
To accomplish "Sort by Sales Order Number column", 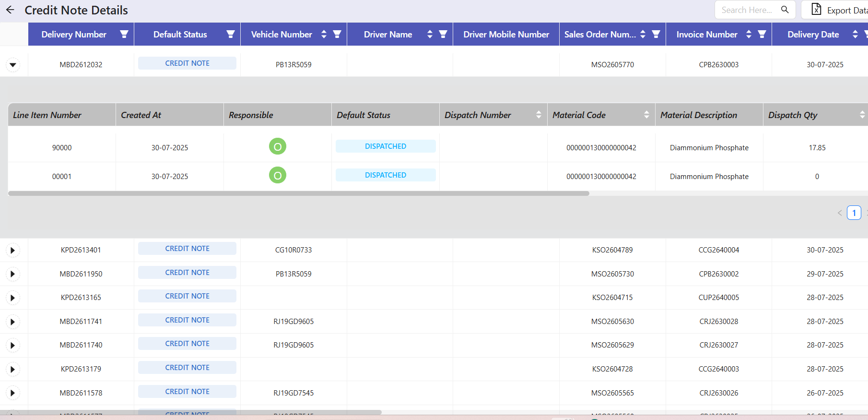I will tap(643, 34).
